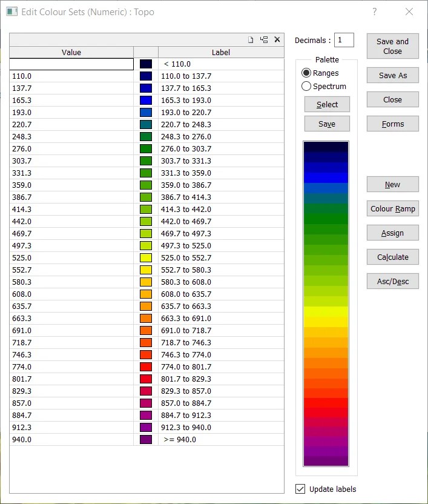This screenshot has height=504, width=428.
Task: Open the Colour Ramp dialog button
Action: coord(393,208)
